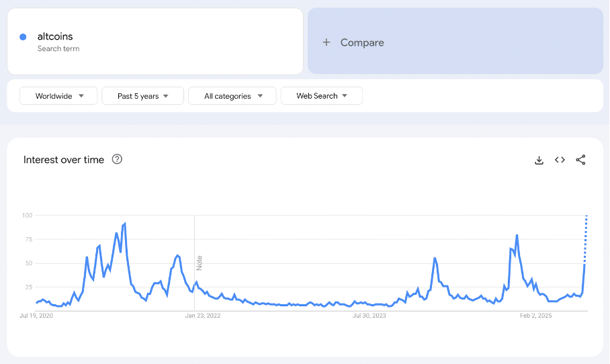Click the blue dot beside altcoins
The height and width of the screenshot is (364, 610).
(24, 37)
